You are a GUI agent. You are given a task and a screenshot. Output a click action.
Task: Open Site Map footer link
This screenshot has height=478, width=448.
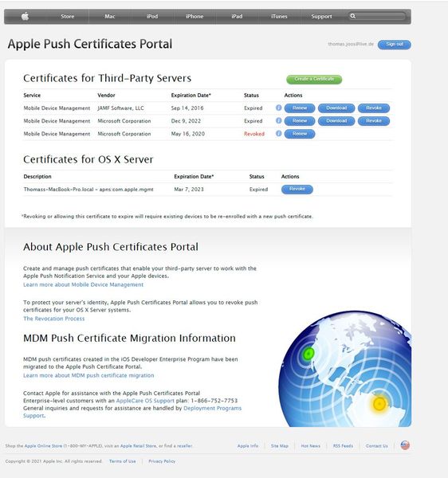coord(280,445)
